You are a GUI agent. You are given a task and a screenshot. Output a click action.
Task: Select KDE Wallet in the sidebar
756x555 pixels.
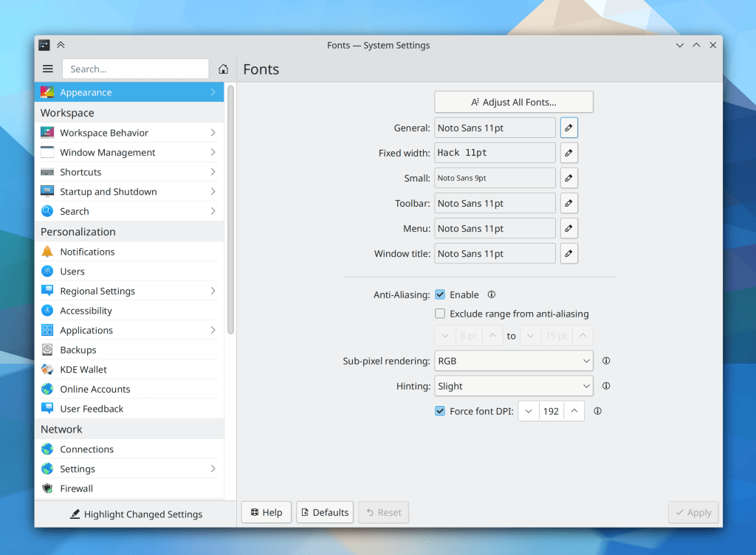click(83, 370)
